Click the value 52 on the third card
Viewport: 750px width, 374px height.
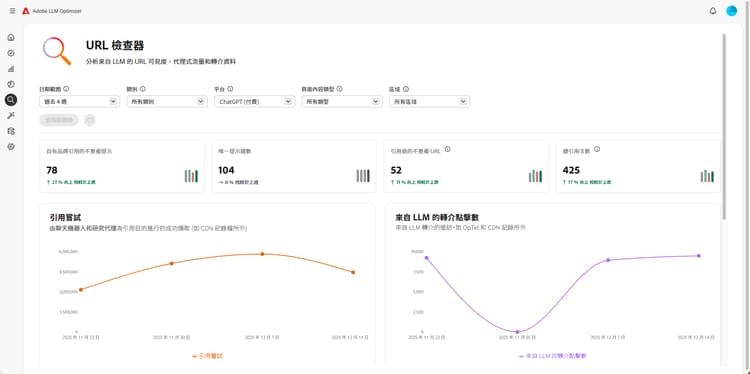(396, 170)
